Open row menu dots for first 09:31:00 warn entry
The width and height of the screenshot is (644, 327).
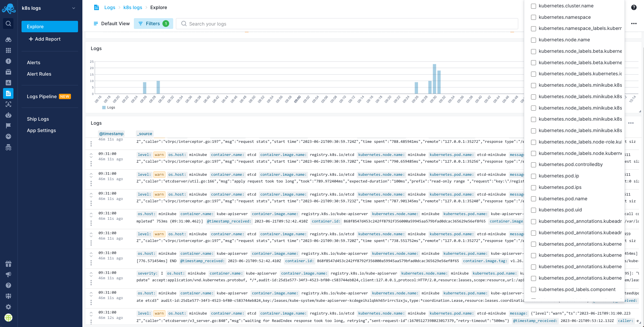coord(91,164)
